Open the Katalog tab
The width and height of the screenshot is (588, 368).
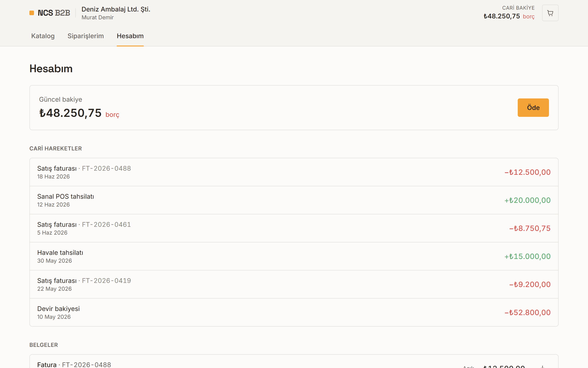pyautogui.click(x=43, y=36)
